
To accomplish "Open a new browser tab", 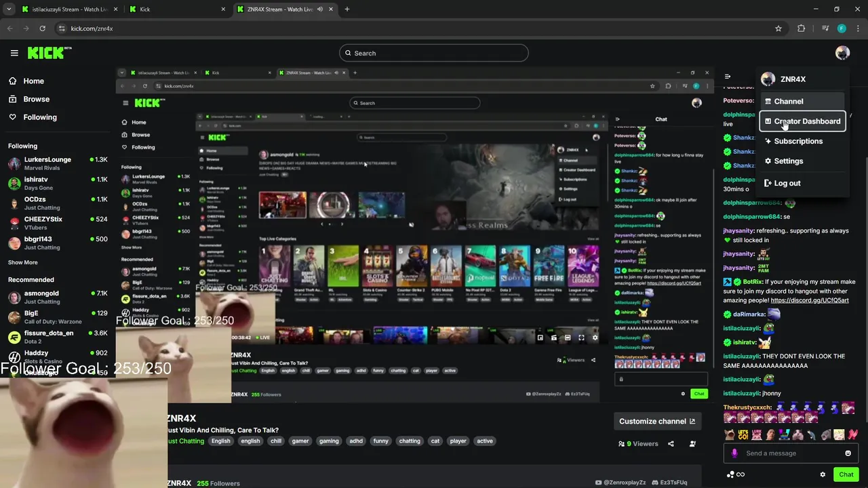I will (x=347, y=9).
